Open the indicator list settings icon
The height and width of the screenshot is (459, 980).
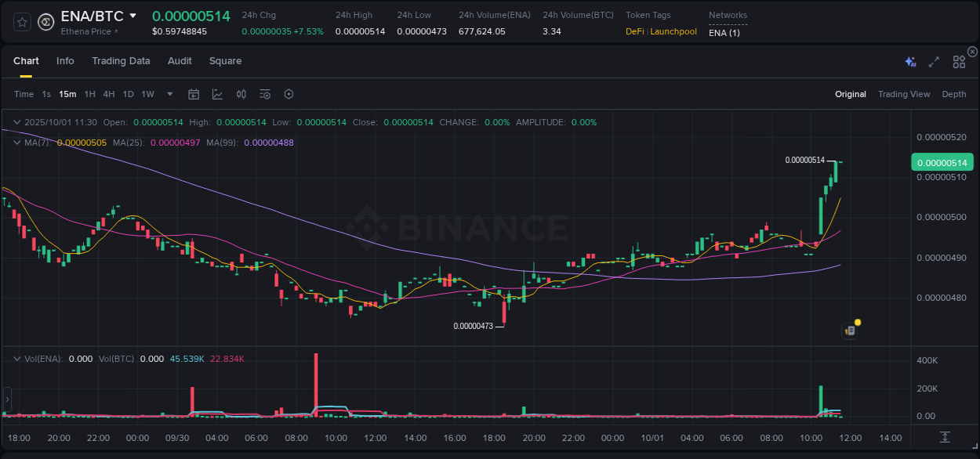[264, 93]
